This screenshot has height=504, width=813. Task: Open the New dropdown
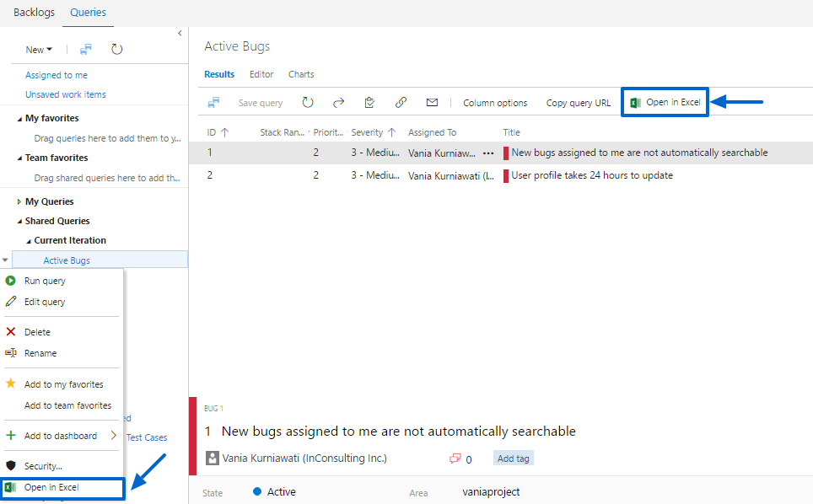(x=39, y=50)
